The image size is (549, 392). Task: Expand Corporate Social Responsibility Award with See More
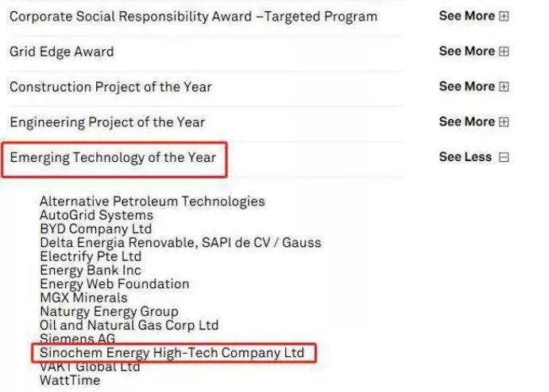(466, 16)
